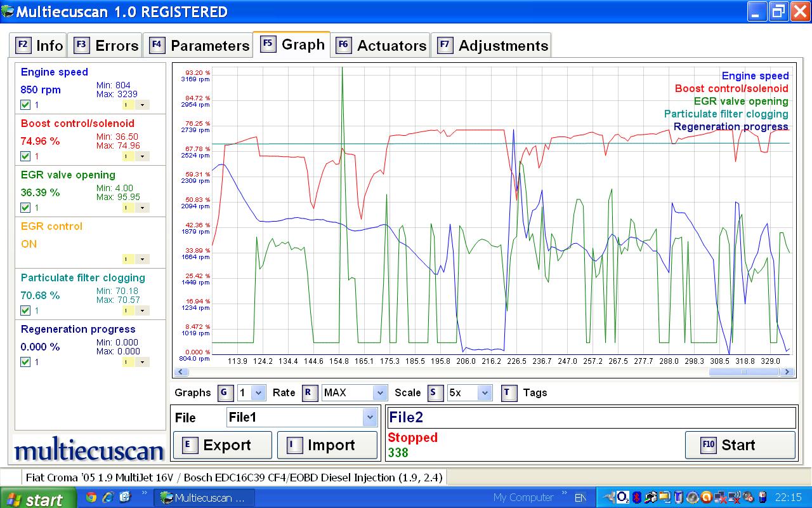Screen dimensions: 812x508
Task: Click the 850 rpm engine speed value
Action: (41, 90)
